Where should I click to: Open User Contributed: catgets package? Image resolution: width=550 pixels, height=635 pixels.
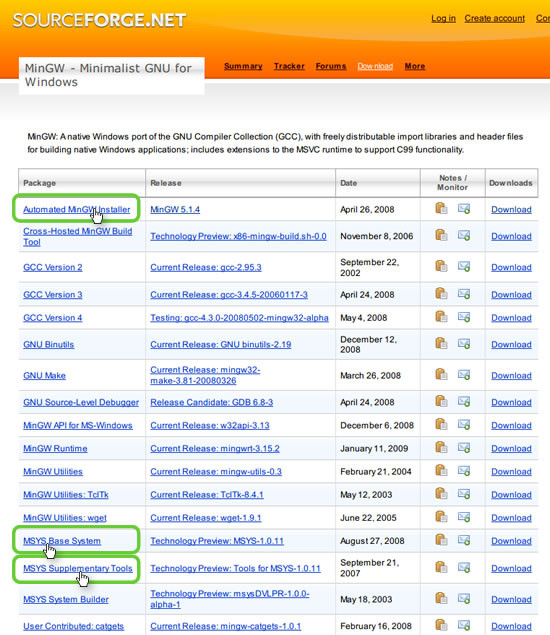tap(73, 626)
